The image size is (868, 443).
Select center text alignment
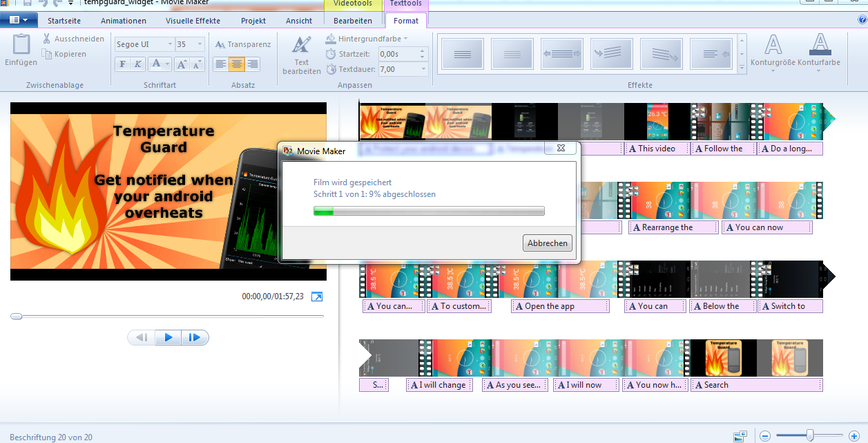(x=237, y=64)
